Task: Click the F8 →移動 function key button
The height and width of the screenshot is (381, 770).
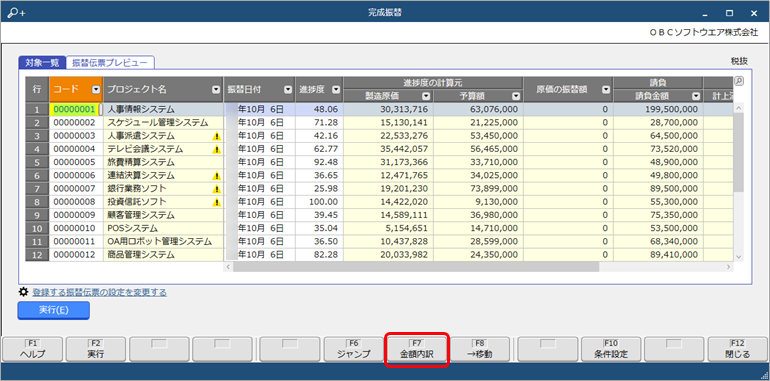Action: (x=481, y=349)
